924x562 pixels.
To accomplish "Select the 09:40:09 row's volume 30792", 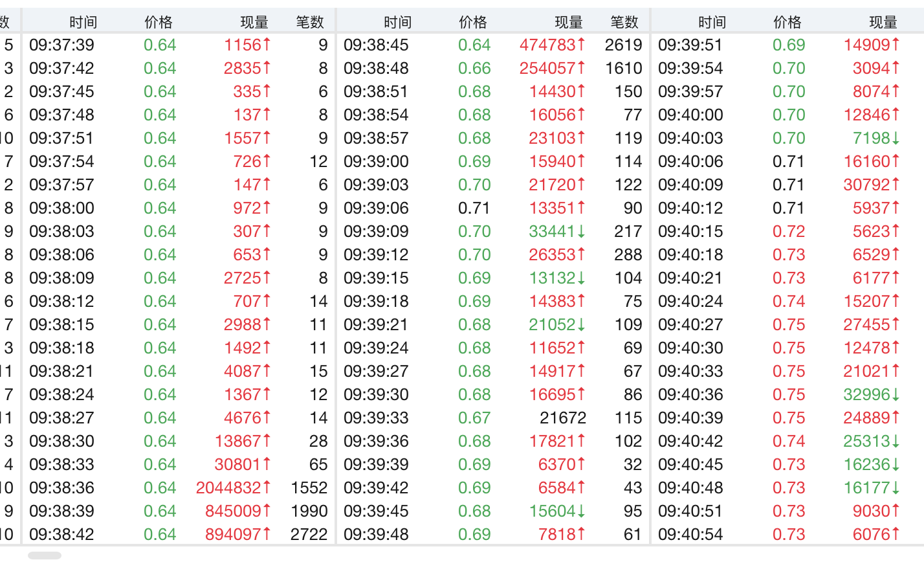I will click(871, 185).
